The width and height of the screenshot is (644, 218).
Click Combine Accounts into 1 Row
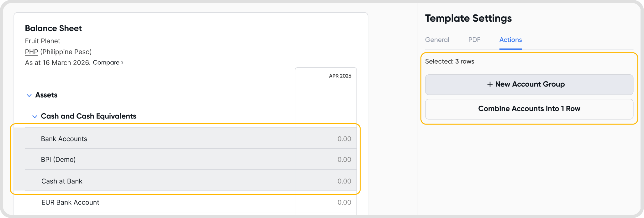(529, 109)
